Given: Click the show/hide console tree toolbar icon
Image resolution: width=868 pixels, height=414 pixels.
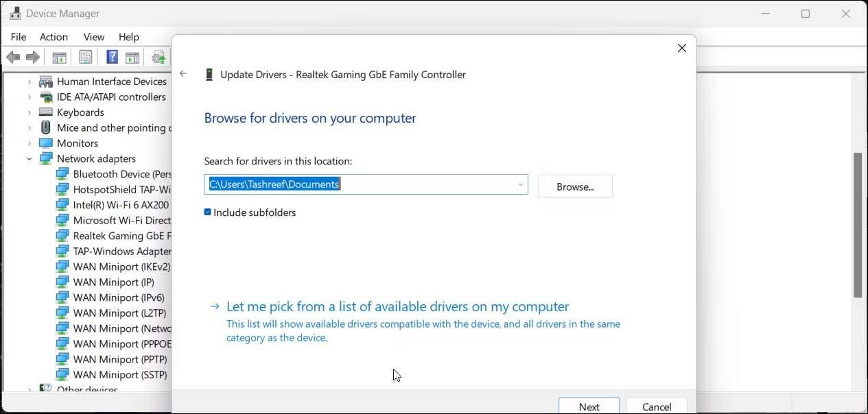Looking at the screenshot, I should pyautogui.click(x=59, y=56).
